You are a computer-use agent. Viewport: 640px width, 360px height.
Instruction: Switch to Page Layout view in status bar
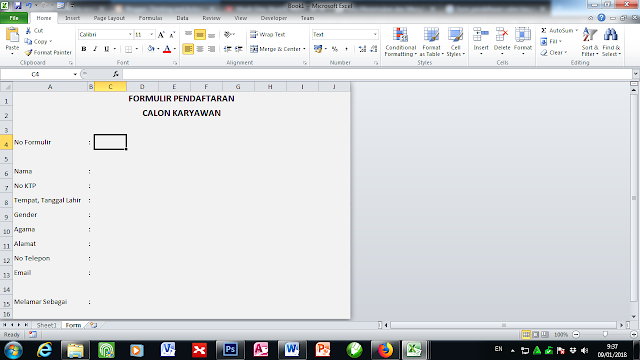(536, 335)
